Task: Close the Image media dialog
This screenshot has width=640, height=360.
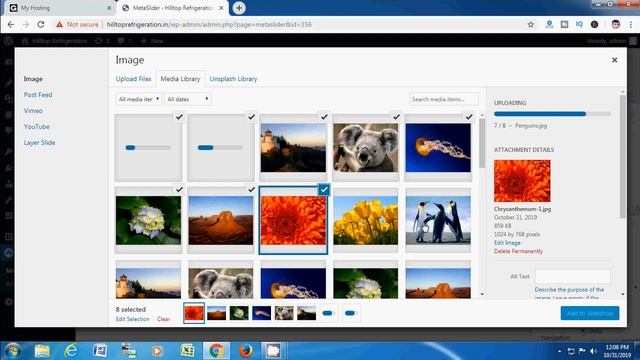Action: [614, 60]
